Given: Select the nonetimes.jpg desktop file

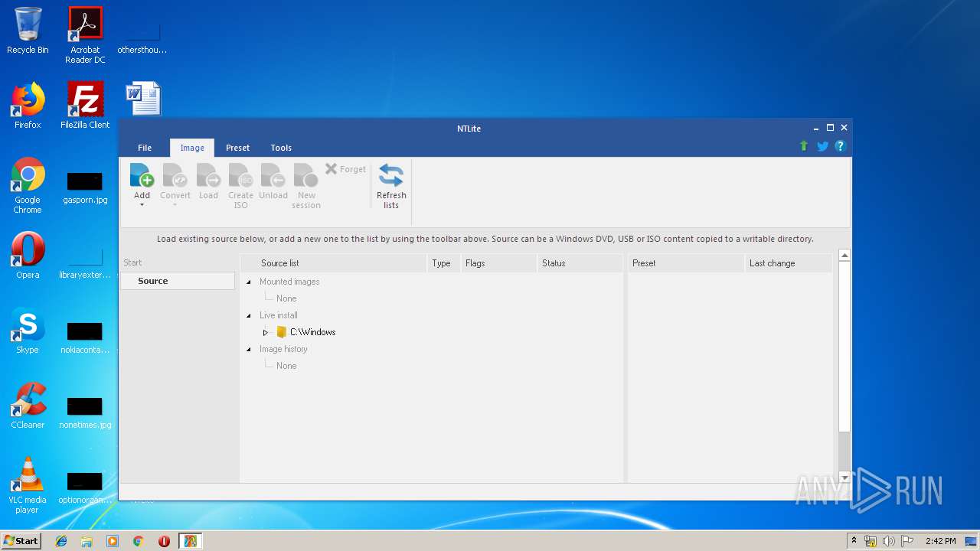Looking at the screenshot, I should pos(85,413).
